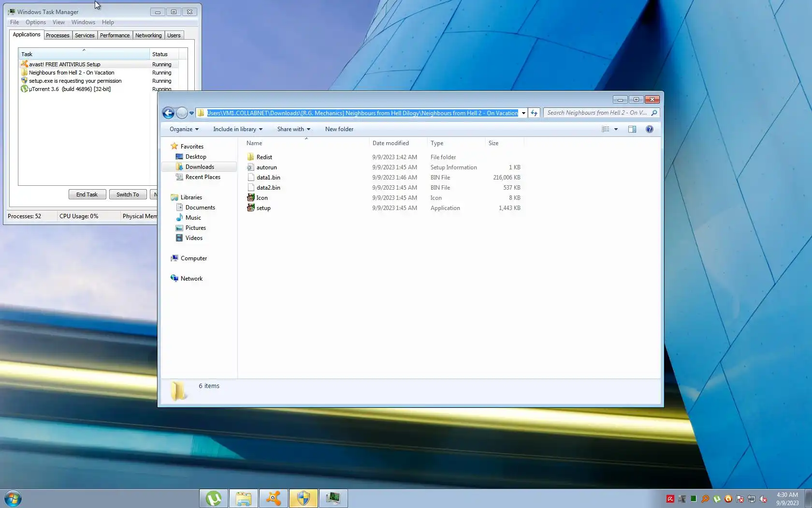Screen dimensions: 812x508
Task: Open the Music library
Action: [x=193, y=218]
